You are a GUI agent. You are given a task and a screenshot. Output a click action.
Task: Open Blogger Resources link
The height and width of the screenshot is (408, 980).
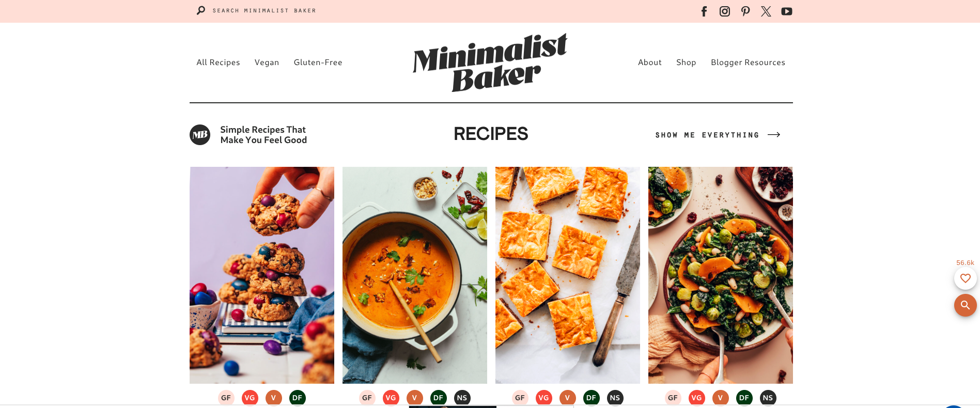pyautogui.click(x=748, y=62)
